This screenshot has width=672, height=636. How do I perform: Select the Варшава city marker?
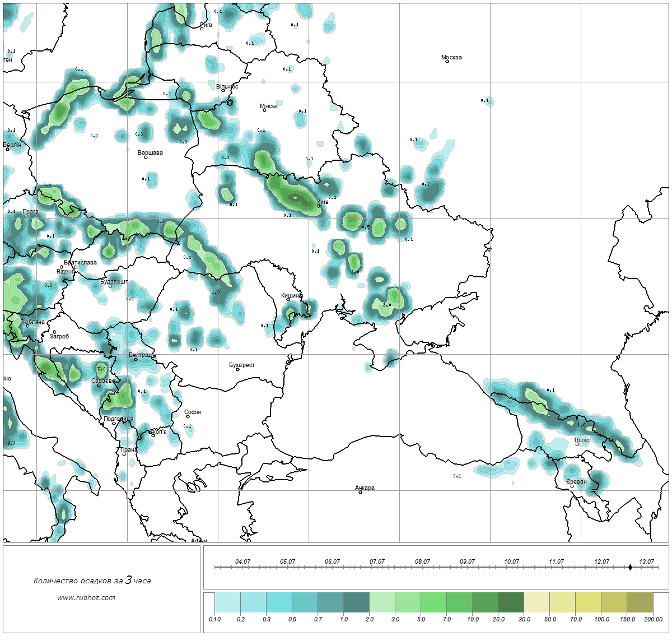pyautogui.click(x=146, y=157)
